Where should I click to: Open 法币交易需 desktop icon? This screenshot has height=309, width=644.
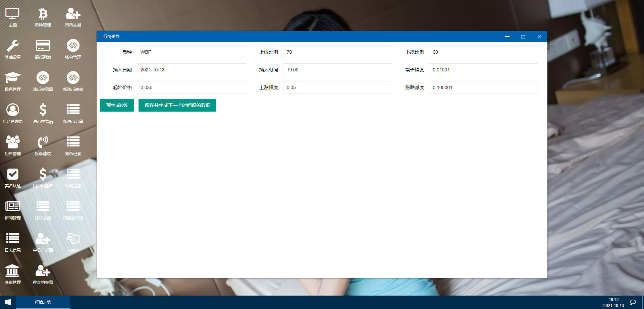43,82
